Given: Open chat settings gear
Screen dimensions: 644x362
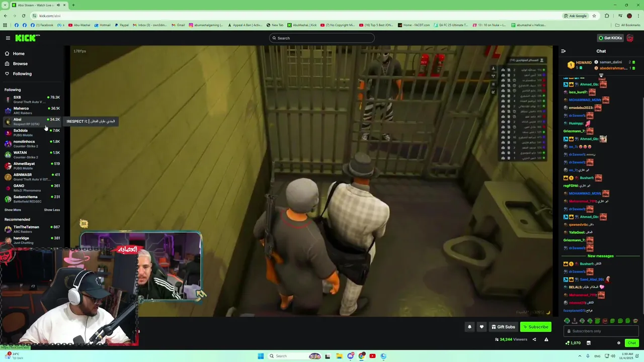Looking at the screenshot, I should pyautogui.click(x=619, y=343).
